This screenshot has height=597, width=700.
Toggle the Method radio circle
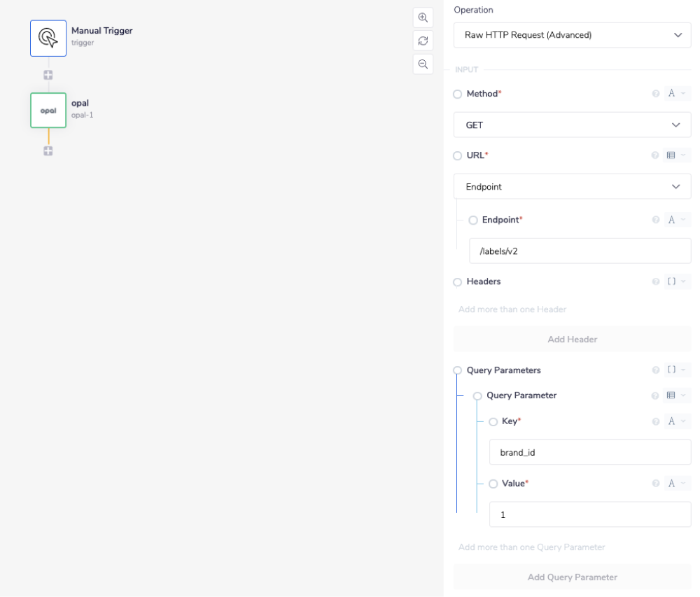coord(458,94)
